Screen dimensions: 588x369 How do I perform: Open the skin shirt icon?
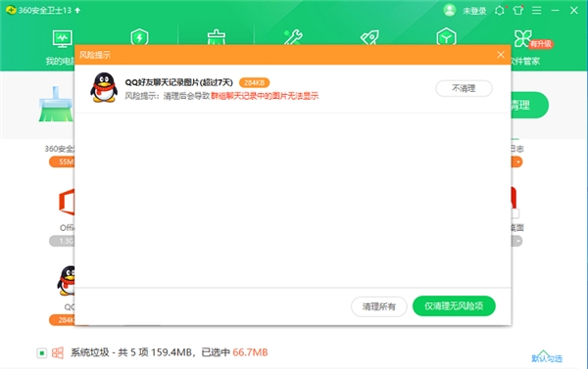point(518,10)
